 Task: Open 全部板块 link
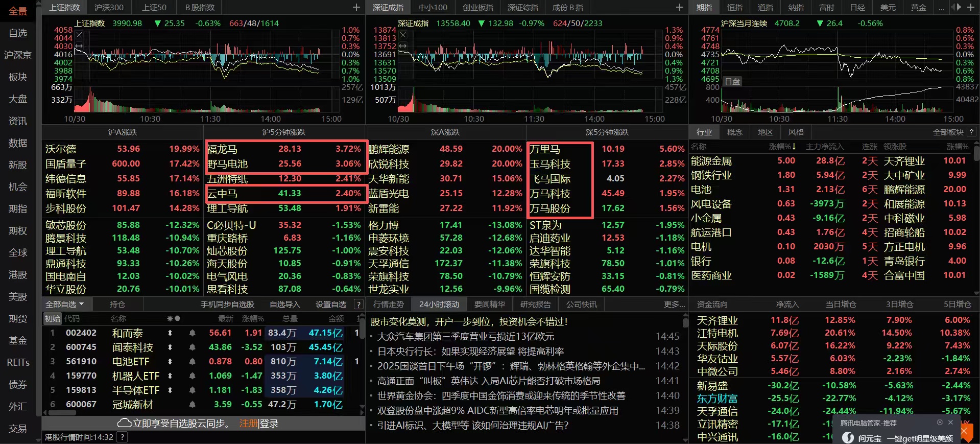point(948,132)
